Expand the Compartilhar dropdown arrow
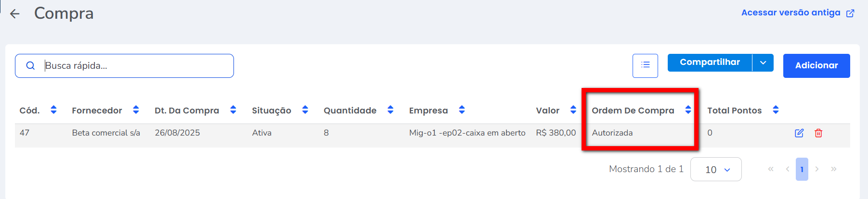The width and height of the screenshot is (868, 199). coord(763,63)
